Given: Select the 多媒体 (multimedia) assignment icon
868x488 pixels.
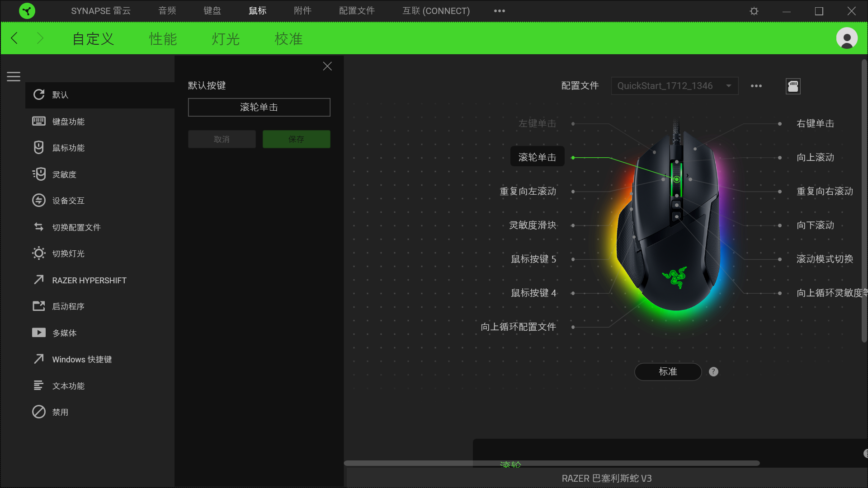Looking at the screenshot, I should coord(39,333).
